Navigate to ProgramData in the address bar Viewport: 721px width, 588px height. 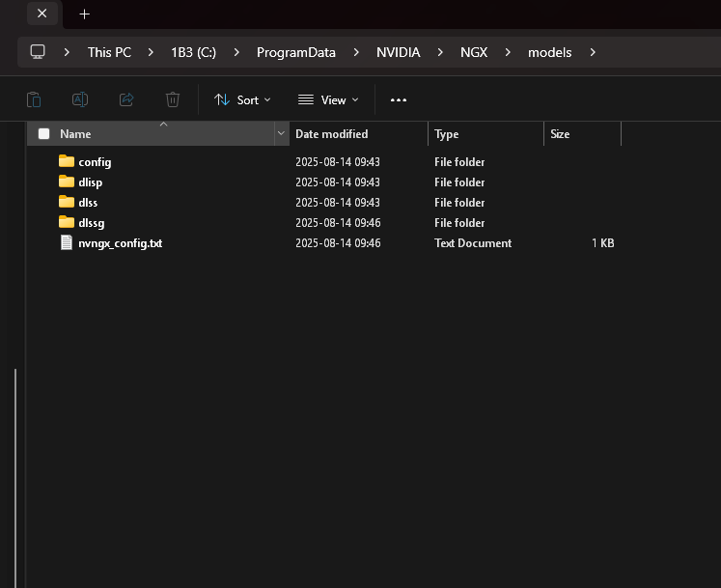(295, 52)
